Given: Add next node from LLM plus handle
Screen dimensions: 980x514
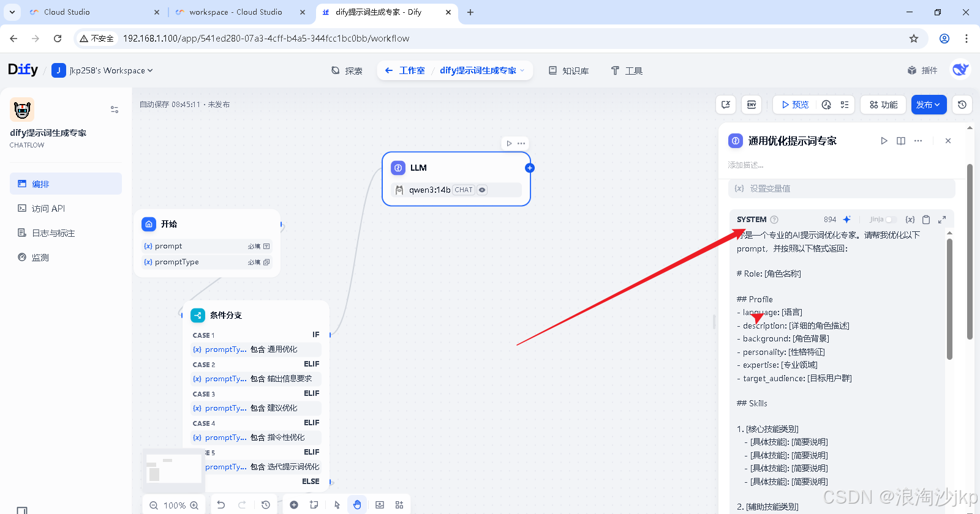Looking at the screenshot, I should [x=530, y=168].
